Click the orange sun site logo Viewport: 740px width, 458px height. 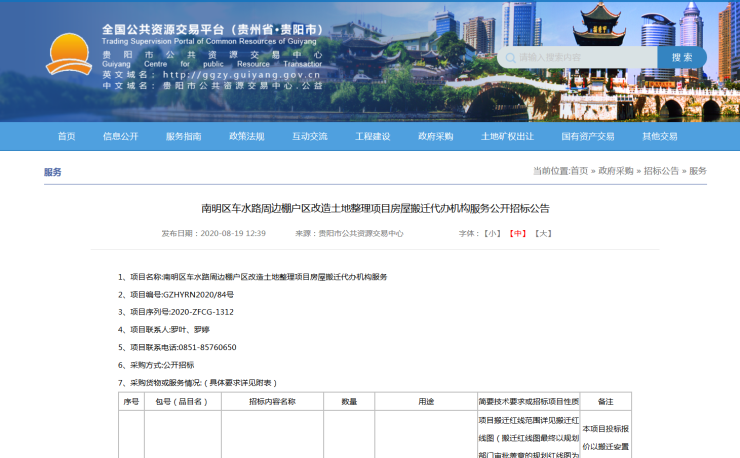[68, 55]
